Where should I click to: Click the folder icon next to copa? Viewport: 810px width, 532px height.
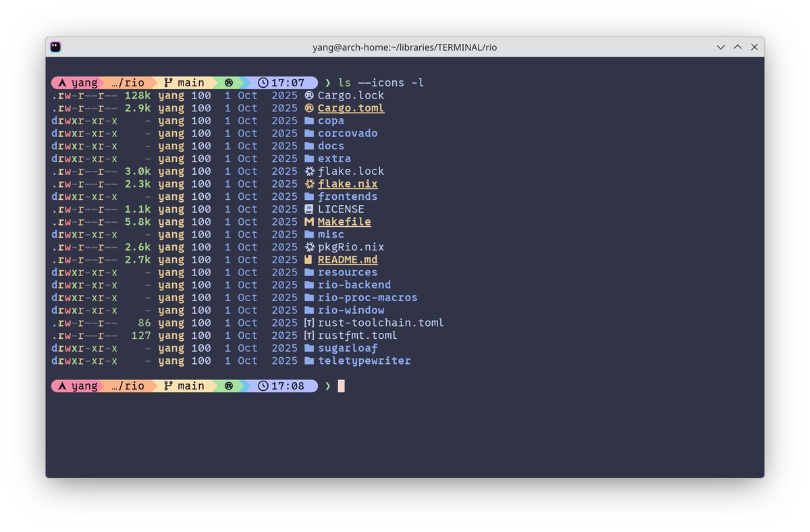(309, 121)
